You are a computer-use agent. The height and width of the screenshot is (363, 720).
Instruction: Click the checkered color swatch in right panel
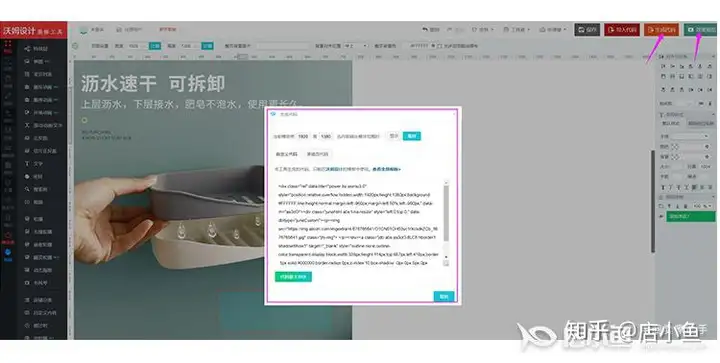tap(675, 146)
